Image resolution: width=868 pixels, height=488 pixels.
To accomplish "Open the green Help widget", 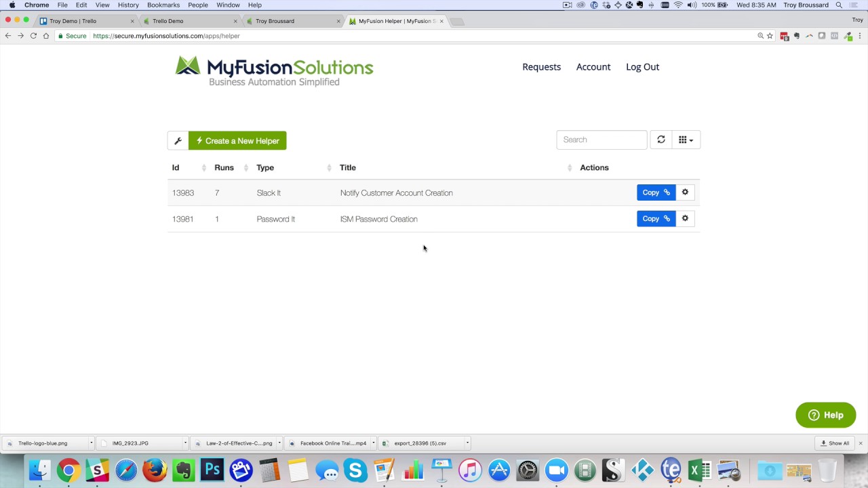I will (x=825, y=415).
